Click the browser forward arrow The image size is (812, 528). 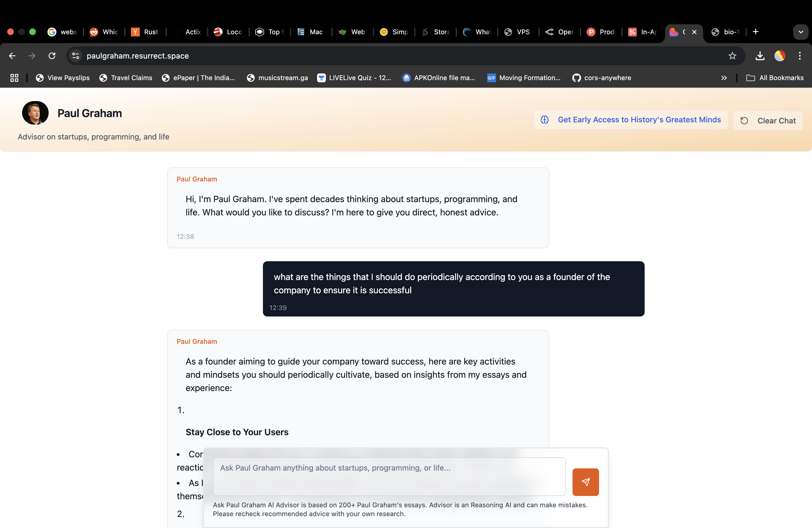click(32, 56)
